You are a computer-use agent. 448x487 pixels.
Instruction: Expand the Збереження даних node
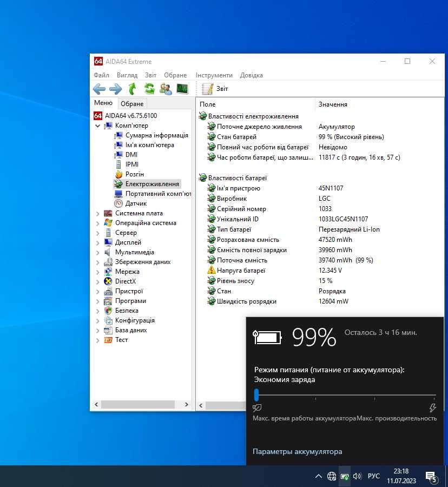coord(97,262)
